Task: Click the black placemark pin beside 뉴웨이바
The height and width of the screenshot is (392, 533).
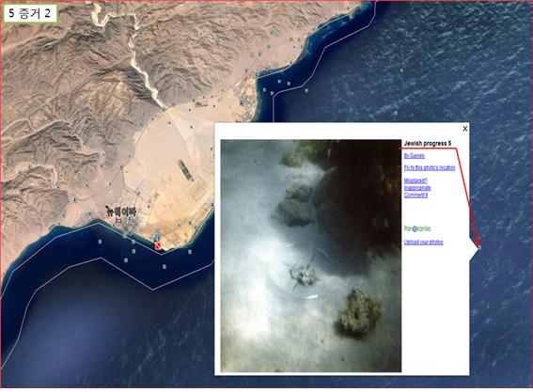Action: [x=107, y=207]
